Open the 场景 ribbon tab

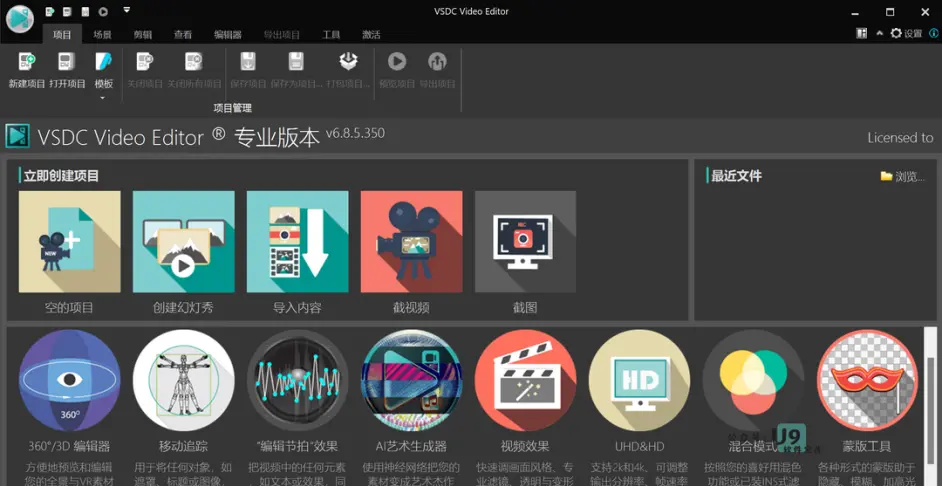pyautogui.click(x=102, y=35)
